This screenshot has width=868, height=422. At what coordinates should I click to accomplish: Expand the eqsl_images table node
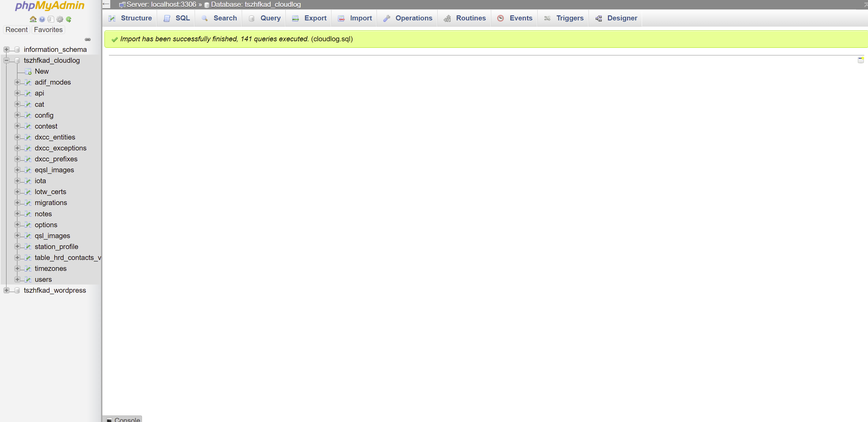(17, 170)
